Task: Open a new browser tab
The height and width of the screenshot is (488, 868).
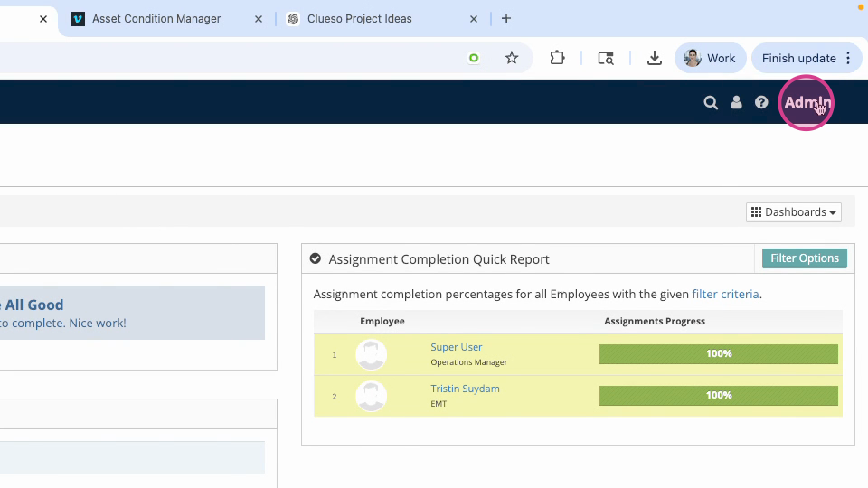Action: click(x=506, y=18)
